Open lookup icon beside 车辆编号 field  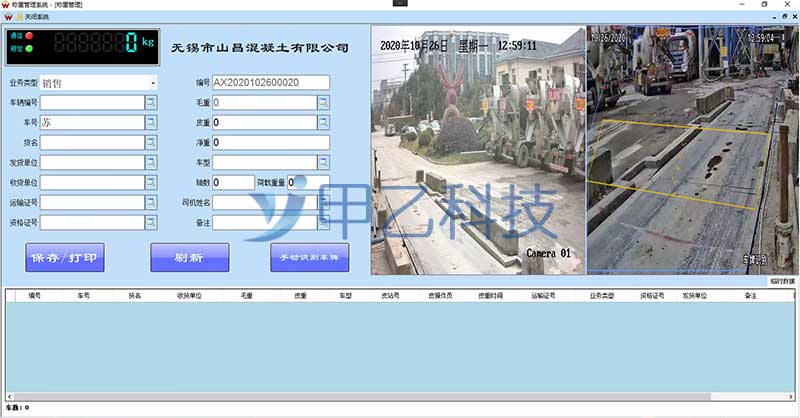click(x=152, y=102)
